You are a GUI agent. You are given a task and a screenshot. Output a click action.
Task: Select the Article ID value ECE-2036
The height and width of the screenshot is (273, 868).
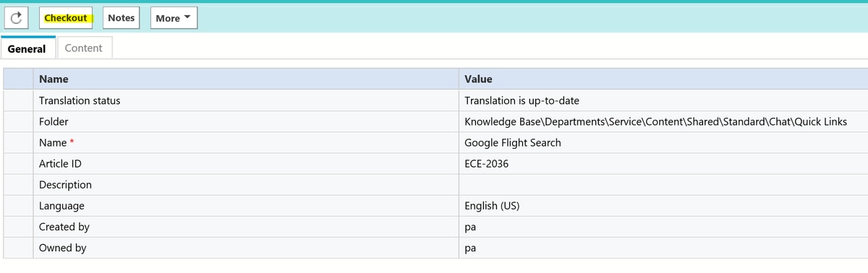[486, 164]
